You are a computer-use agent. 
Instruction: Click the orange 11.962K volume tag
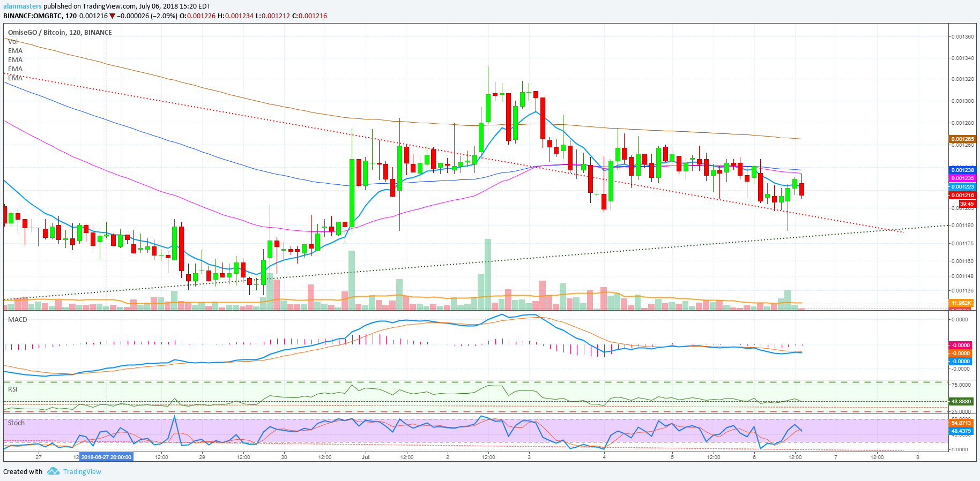click(x=962, y=303)
